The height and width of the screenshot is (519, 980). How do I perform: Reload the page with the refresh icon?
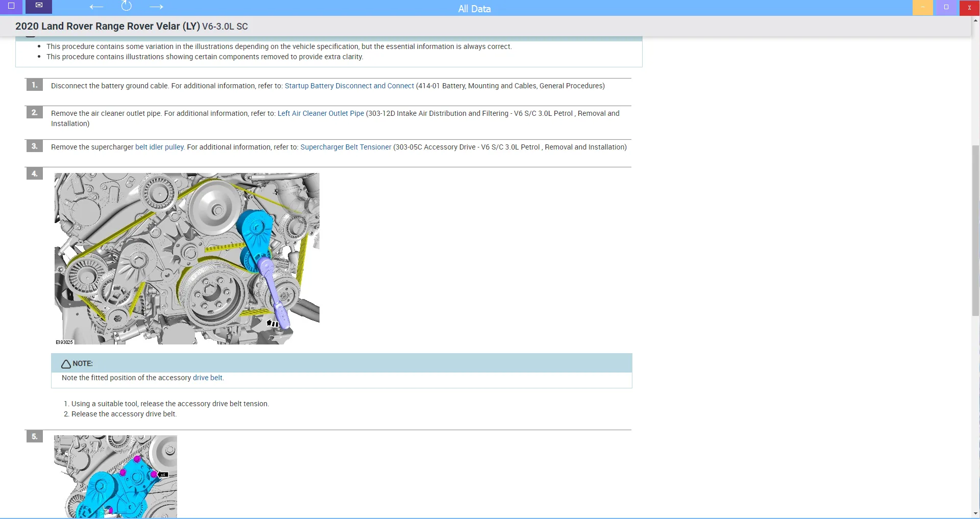tap(127, 6)
